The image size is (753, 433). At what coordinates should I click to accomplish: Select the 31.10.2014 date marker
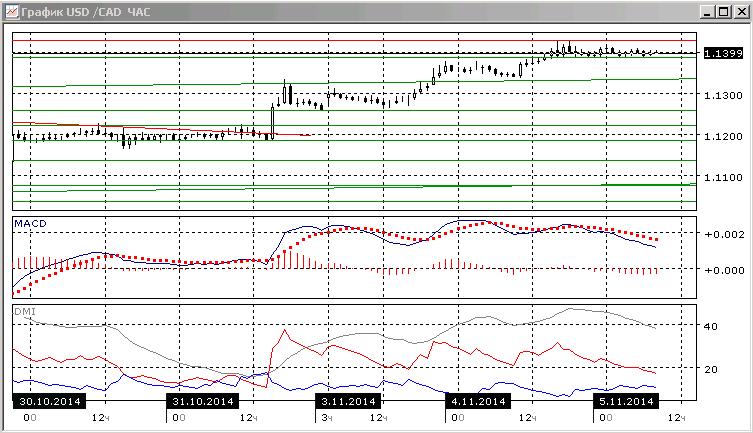(203, 401)
